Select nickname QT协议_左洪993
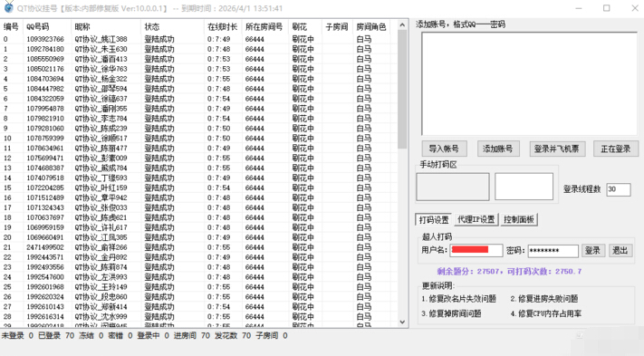Viewport: 644px width, 356px height. coord(101,277)
